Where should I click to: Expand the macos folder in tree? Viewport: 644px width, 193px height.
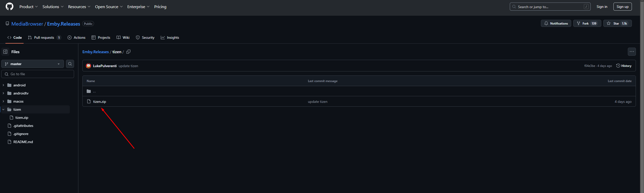click(x=3, y=101)
